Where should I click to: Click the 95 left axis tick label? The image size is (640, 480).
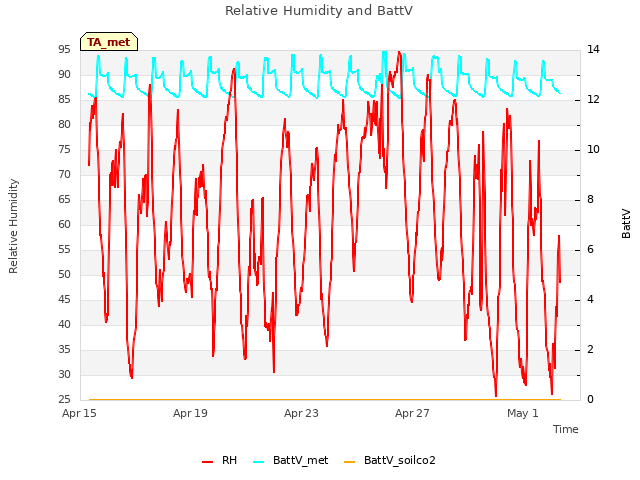coord(64,49)
